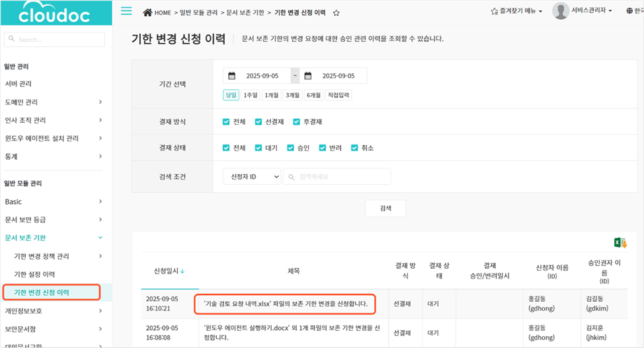Select 서버 관리 in sidebar
644x348 pixels.
pos(19,84)
